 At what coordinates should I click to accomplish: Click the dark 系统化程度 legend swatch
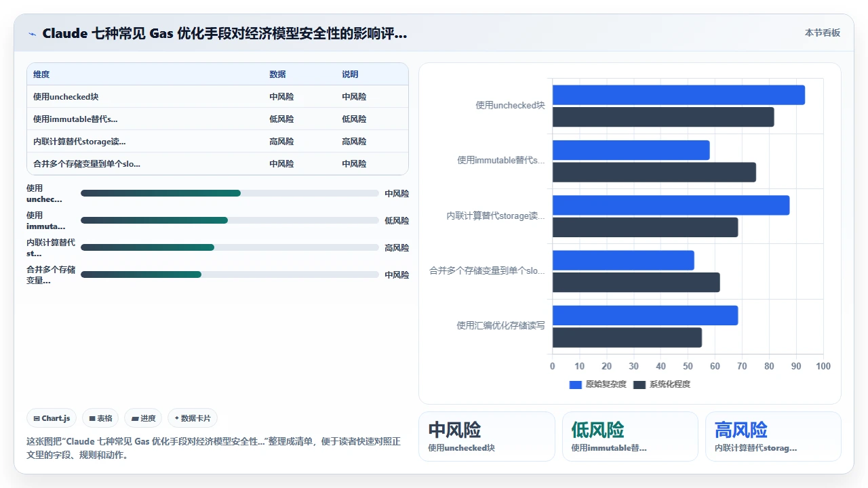click(639, 385)
